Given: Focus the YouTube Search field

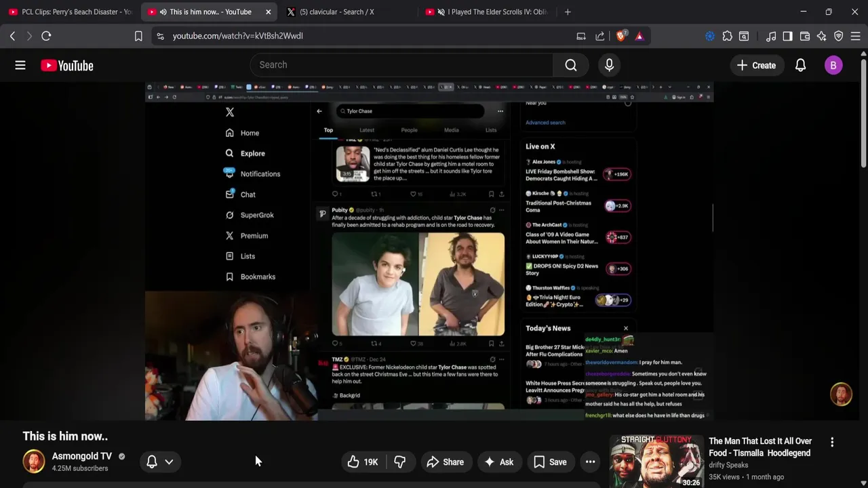Looking at the screenshot, I should [x=401, y=65].
